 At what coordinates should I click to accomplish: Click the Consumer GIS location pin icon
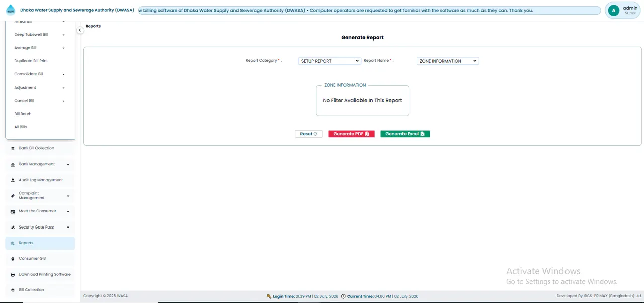click(x=13, y=259)
